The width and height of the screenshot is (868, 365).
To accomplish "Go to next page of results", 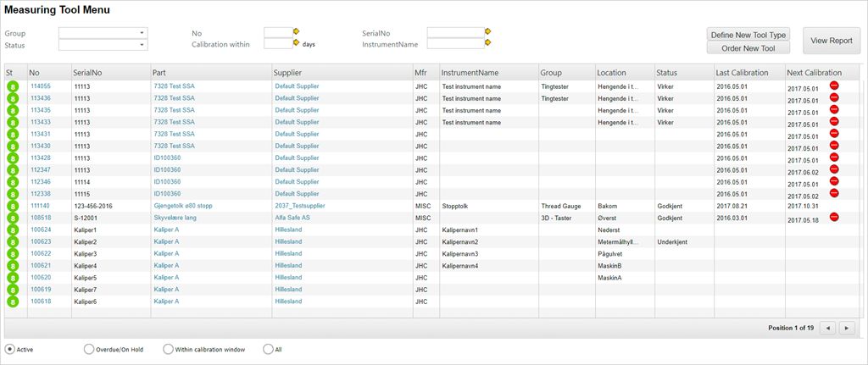I will tap(846, 328).
